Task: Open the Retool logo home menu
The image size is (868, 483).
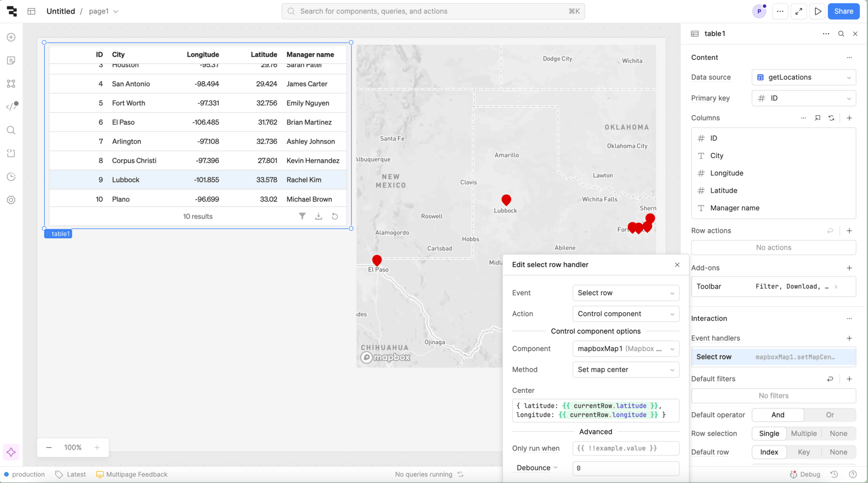Action: tap(12, 11)
